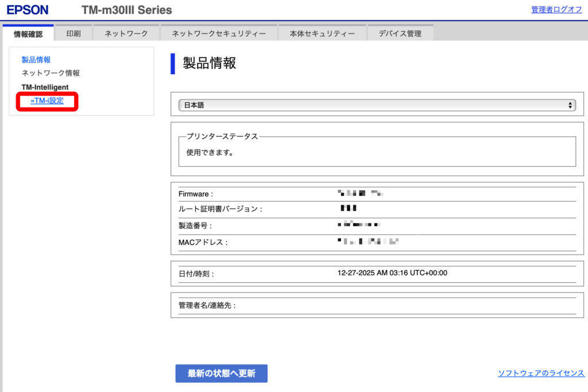Select the 本体セキュリティー tab
Viewport: 588px width, 392px height.
[x=322, y=34]
